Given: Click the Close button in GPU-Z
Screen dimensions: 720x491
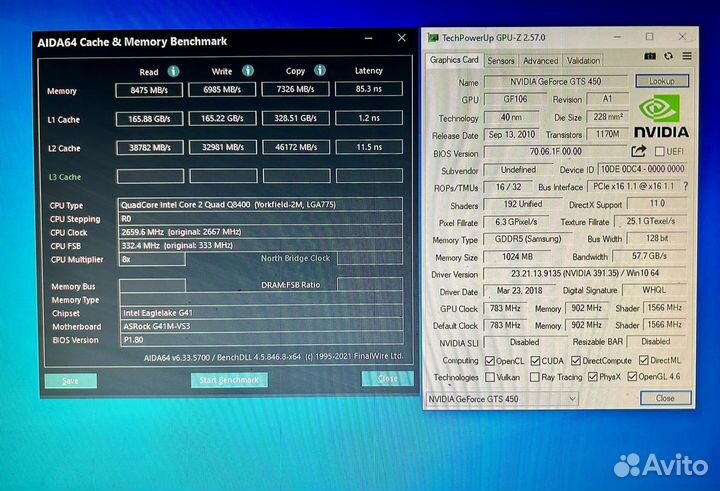Looking at the screenshot, I should click(665, 398).
